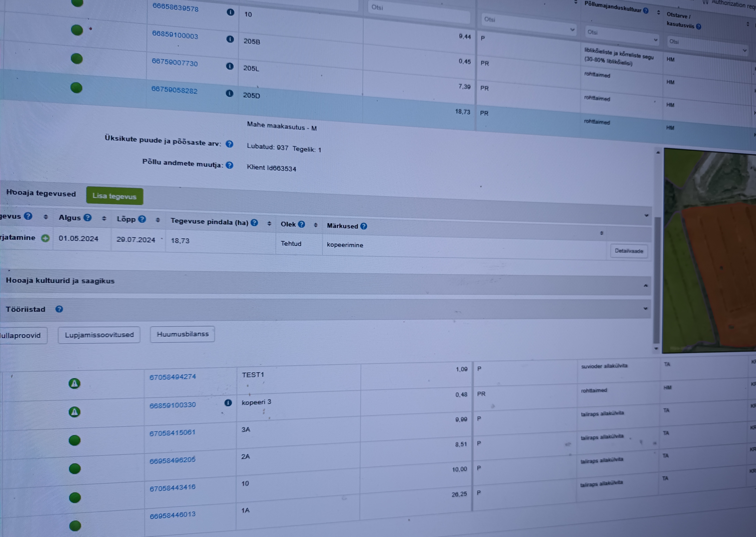Click warning status icon for kopeeri 3 row
The image size is (756, 537).
[x=74, y=412]
